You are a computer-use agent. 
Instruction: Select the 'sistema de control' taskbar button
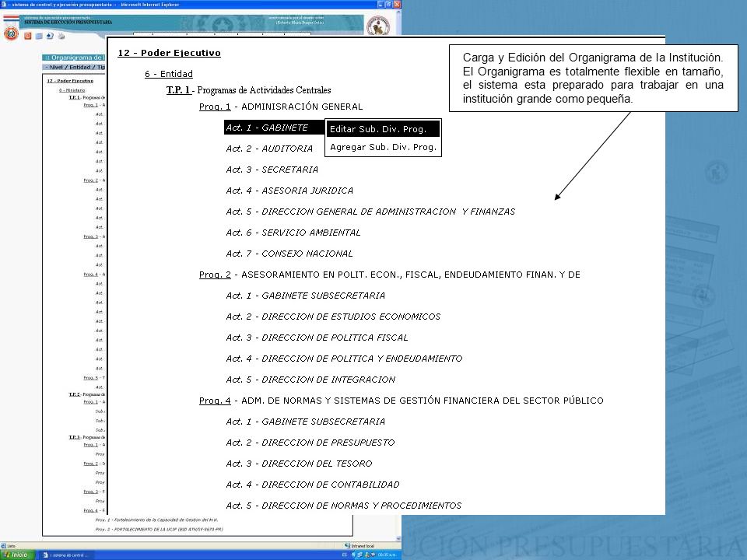click(x=65, y=555)
